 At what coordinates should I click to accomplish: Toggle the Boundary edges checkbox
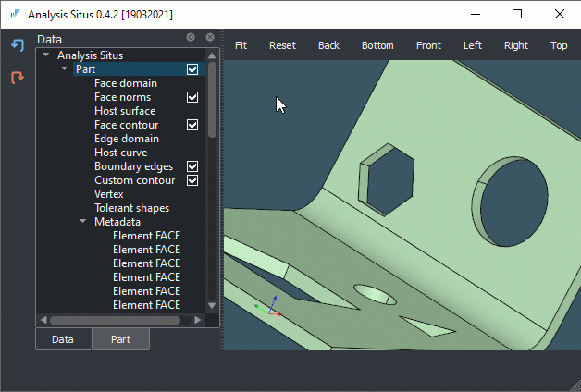(x=192, y=166)
